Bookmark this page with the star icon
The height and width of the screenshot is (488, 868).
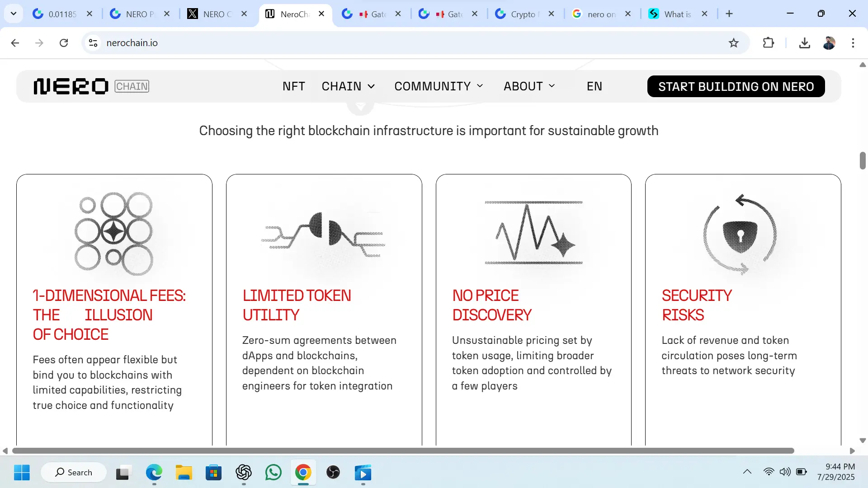[734, 43]
